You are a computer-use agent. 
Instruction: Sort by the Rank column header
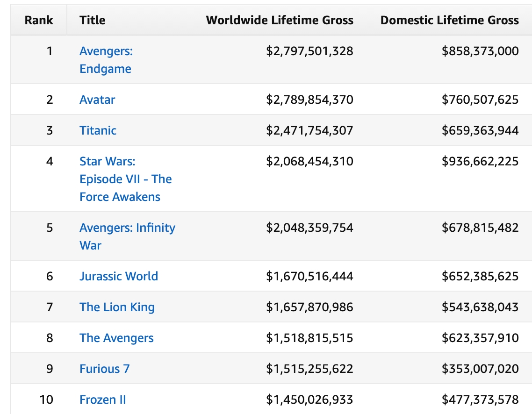click(x=39, y=20)
